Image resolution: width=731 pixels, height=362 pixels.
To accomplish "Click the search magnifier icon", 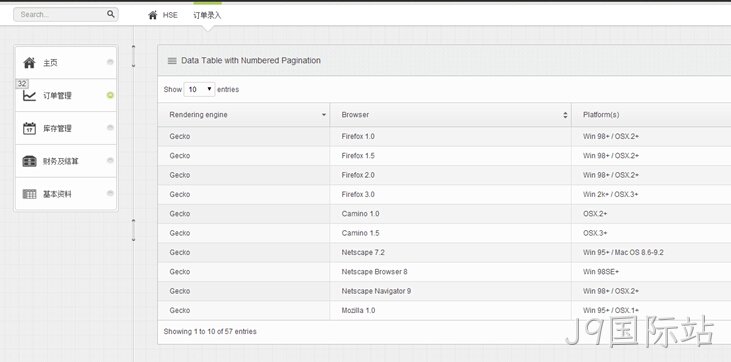I will [110, 14].
